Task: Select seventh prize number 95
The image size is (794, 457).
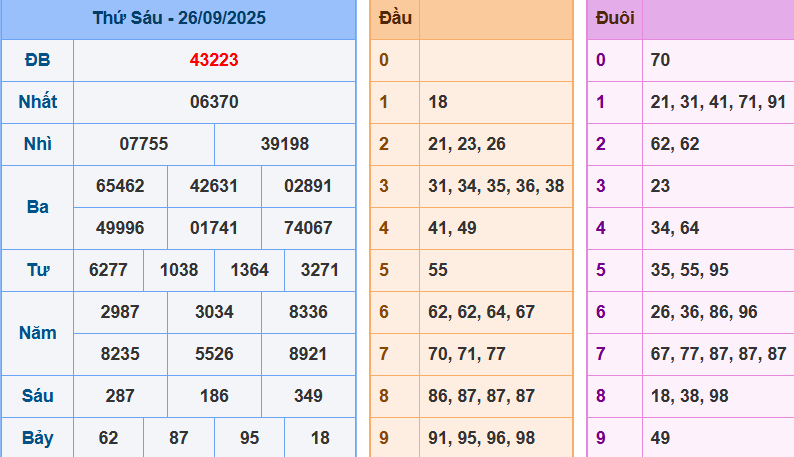Action: pos(249,438)
